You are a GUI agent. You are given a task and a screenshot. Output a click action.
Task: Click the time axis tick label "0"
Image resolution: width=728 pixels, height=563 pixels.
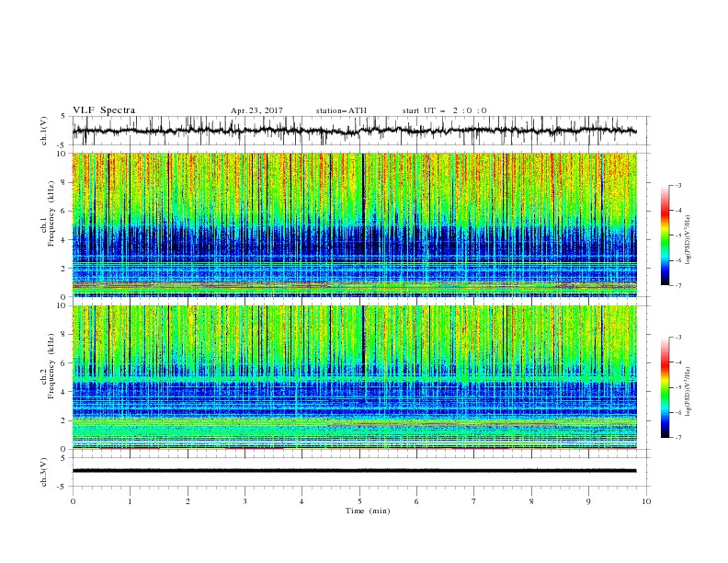(73, 501)
